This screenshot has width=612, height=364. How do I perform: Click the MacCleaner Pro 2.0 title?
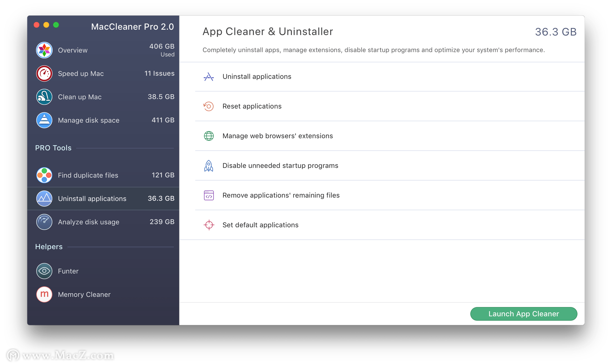133,27
